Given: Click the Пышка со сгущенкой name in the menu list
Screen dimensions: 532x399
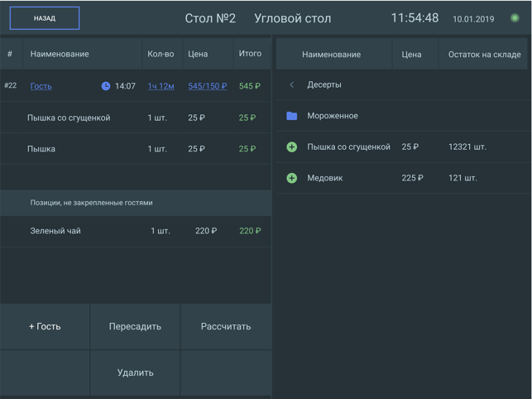Looking at the screenshot, I should coord(348,147).
